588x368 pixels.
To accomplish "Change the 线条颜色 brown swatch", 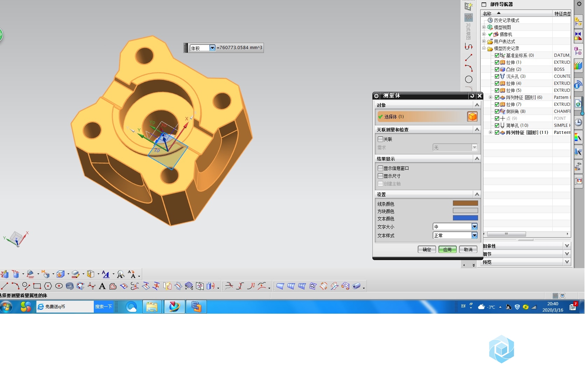I will (465, 203).
